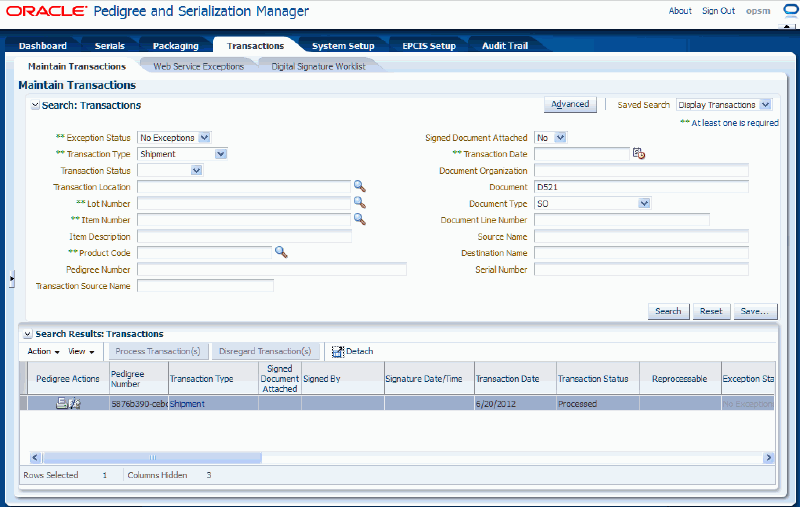This screenshot has height=507, width=800.
Task: Open Transaction Date calendar picker
Action: 639,154
